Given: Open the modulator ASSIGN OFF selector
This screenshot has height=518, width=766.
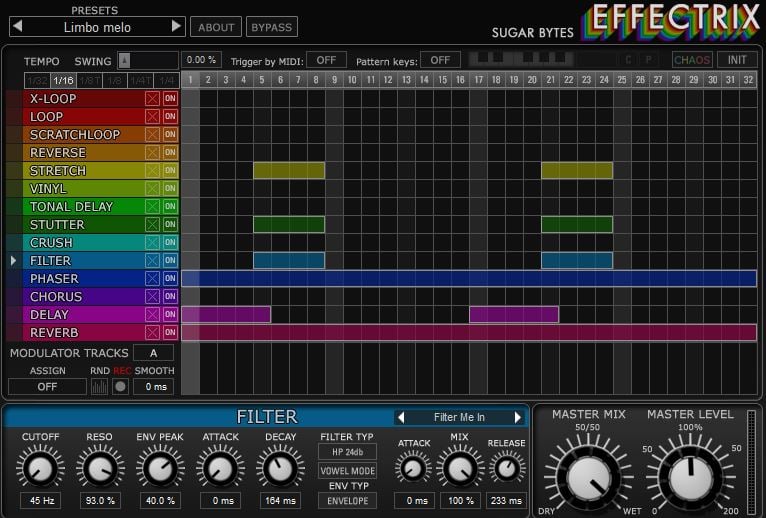Looking at the screenshot, I should tap(47, 387).
